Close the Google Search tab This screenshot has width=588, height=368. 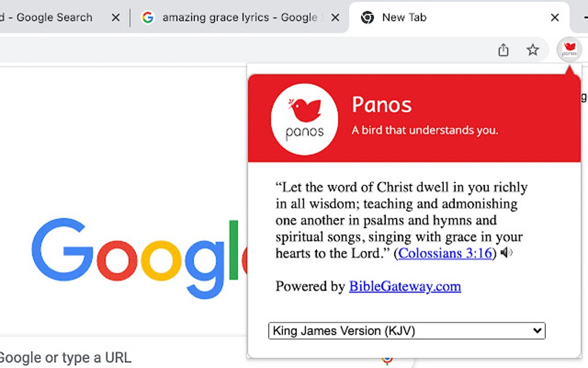tap(115, 17)
